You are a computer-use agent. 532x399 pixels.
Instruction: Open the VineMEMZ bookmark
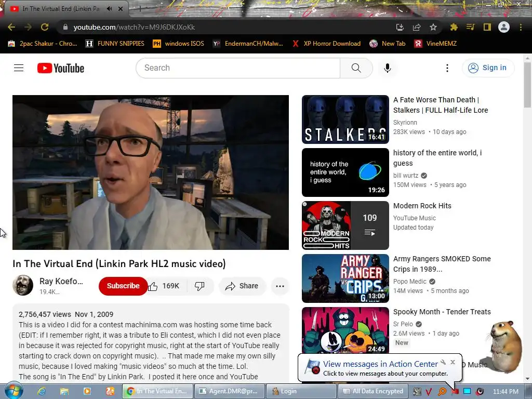(x=436, y=44)
